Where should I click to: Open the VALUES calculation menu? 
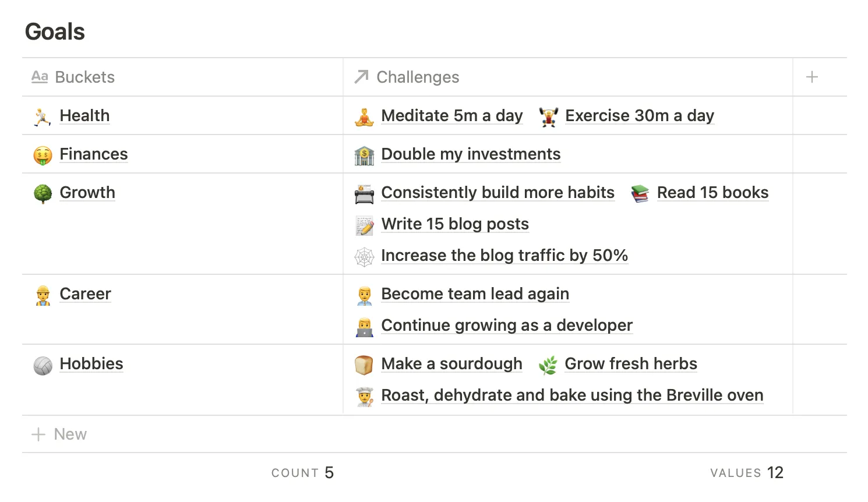tap(746, 473)
